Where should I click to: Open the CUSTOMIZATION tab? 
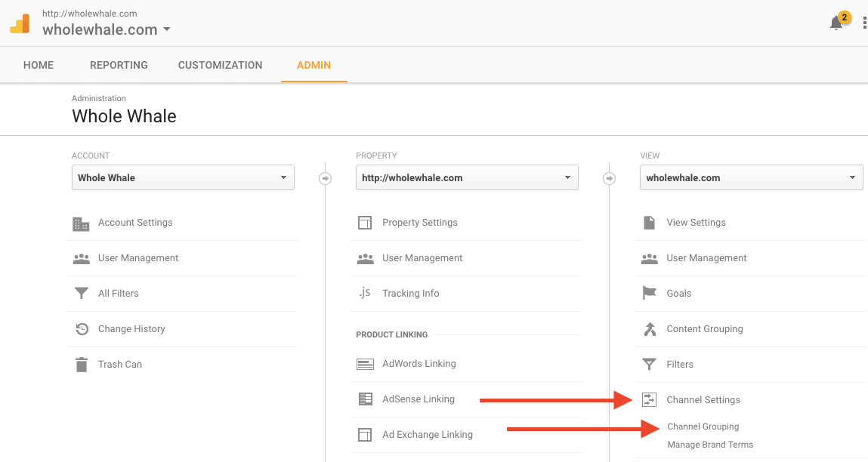(220, 65)
